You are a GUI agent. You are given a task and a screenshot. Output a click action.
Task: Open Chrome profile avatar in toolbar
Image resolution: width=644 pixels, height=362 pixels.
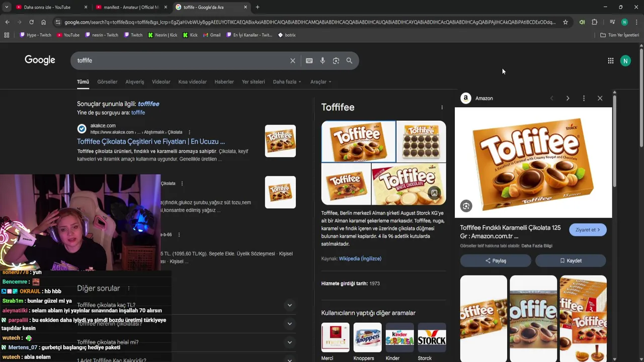[x=624, y=22]
